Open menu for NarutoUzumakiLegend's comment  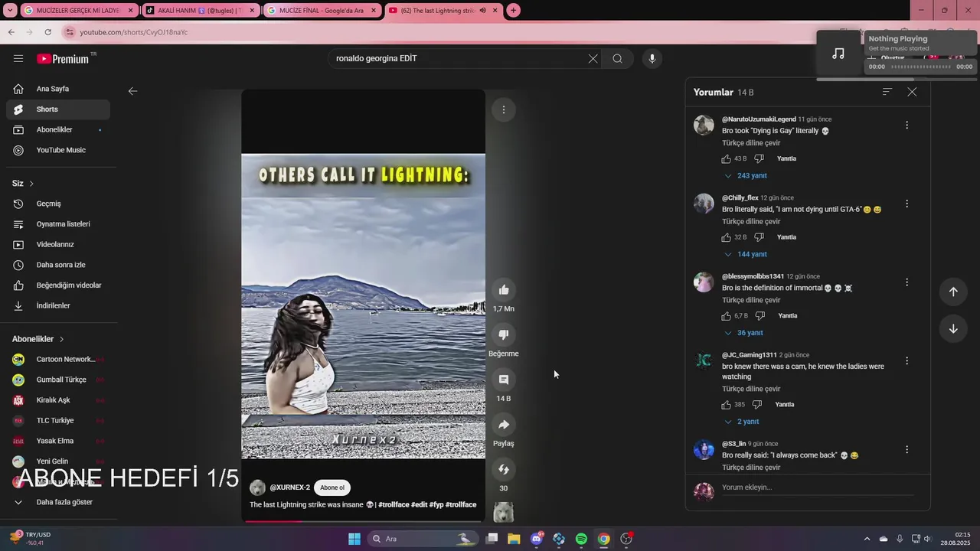tap(906, 125)
